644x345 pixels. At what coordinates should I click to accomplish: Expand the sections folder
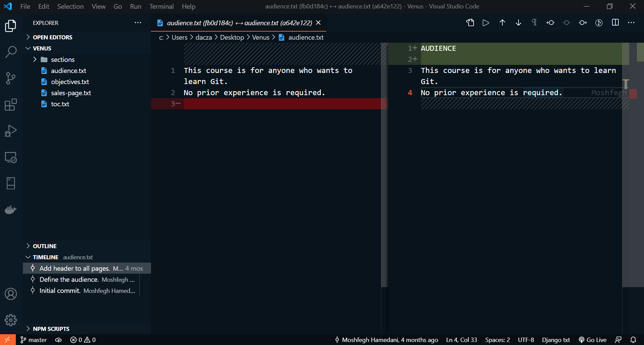35,60
